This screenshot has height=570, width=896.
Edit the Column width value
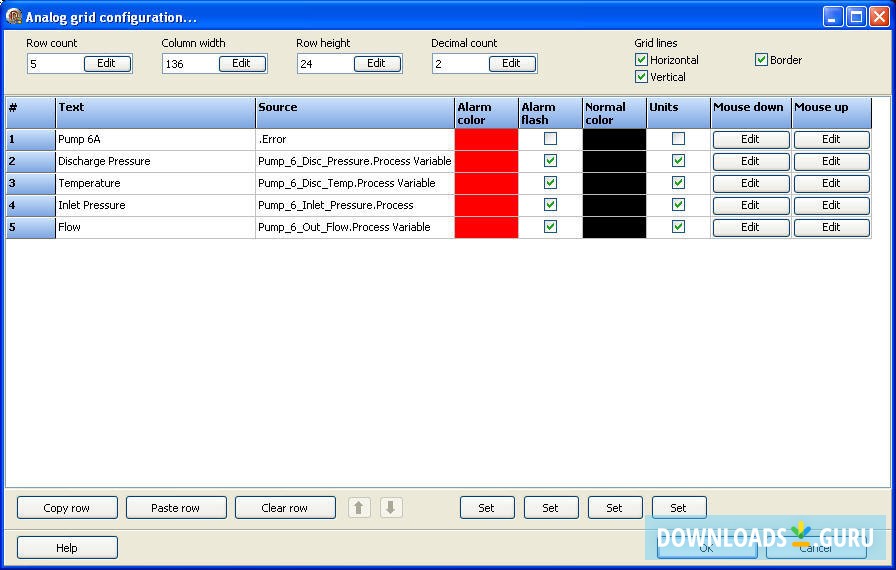coord(242,63)
